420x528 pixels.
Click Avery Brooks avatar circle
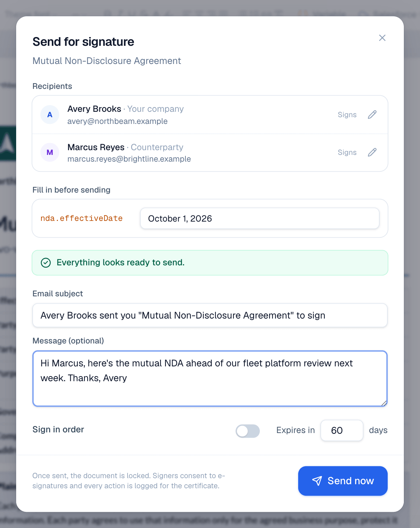50,115
